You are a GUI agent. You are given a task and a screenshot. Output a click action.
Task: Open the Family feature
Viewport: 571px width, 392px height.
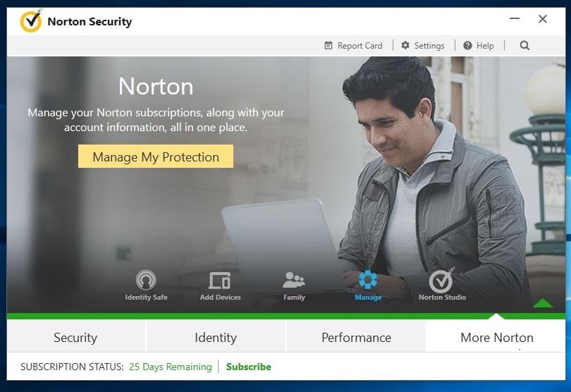pyautogui.click(x=294, y=286)
